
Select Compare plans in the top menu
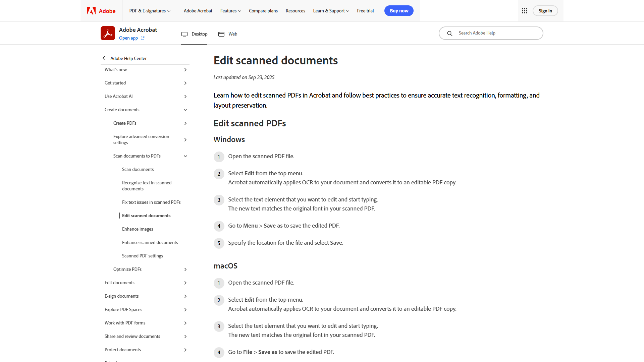click(263, 10)
